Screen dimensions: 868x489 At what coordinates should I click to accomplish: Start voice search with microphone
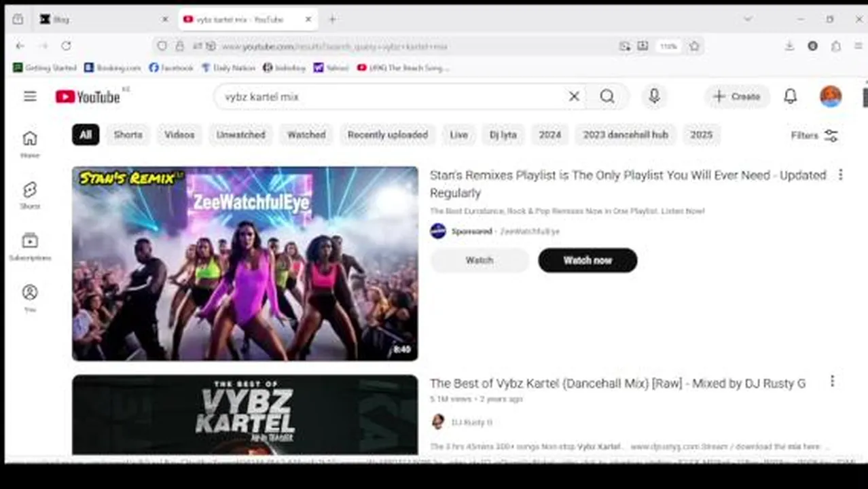tap(654, 96)
